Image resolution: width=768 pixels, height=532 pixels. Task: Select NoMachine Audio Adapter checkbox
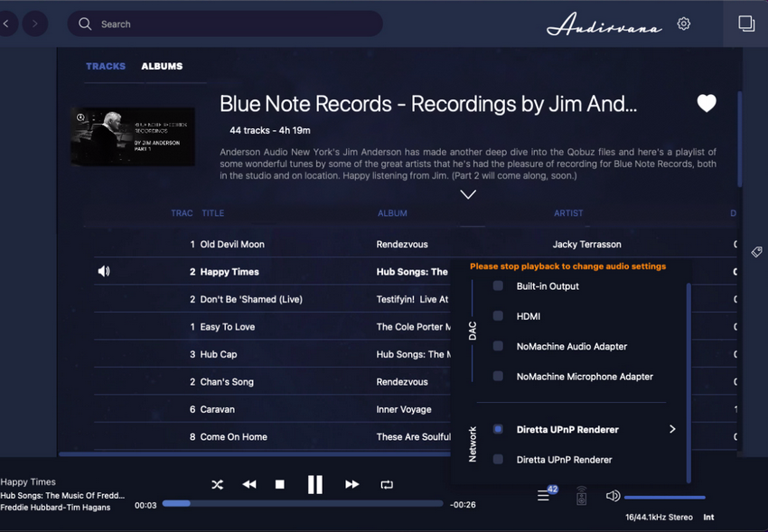pyautogui.click(x=498, y=346)
